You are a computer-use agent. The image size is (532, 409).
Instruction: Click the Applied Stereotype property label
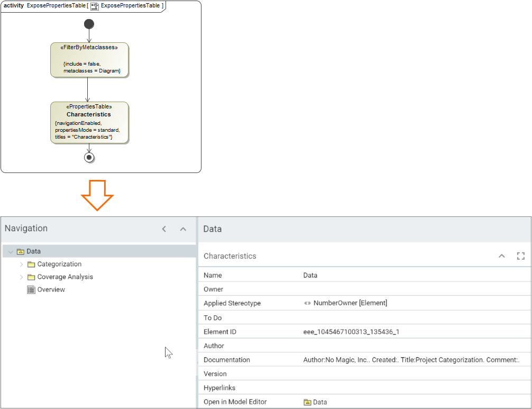[232, 303]
